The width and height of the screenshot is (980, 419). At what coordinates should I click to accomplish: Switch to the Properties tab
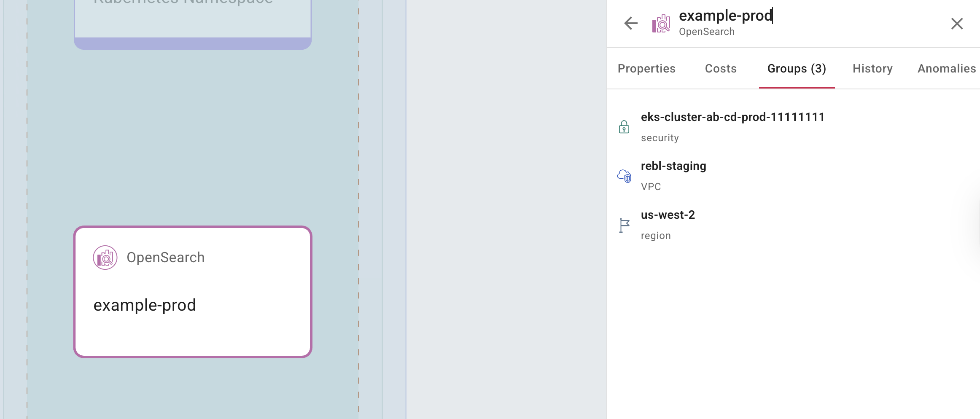(646, 68)
